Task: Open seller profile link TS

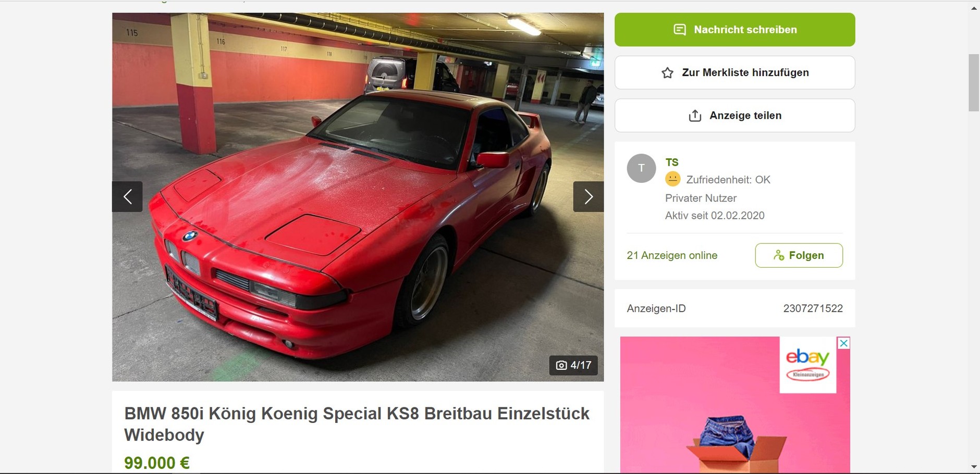Action: pyautogui.click(x=671, y=162)
